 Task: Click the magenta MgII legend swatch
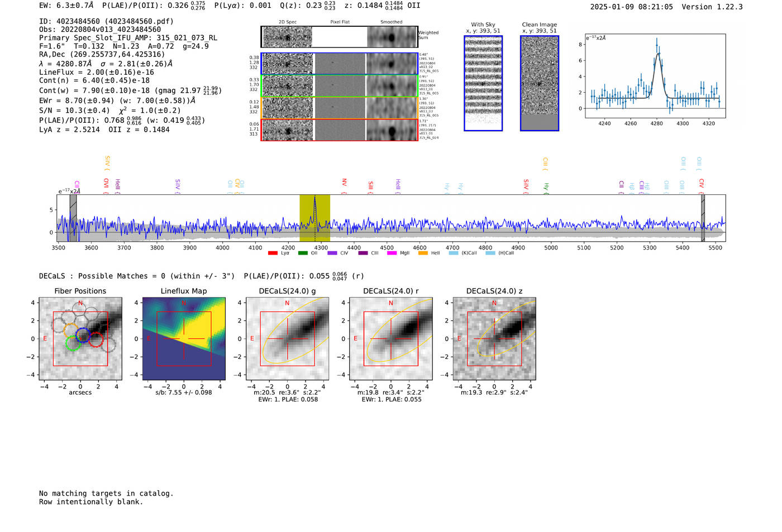tap(392, 253)
